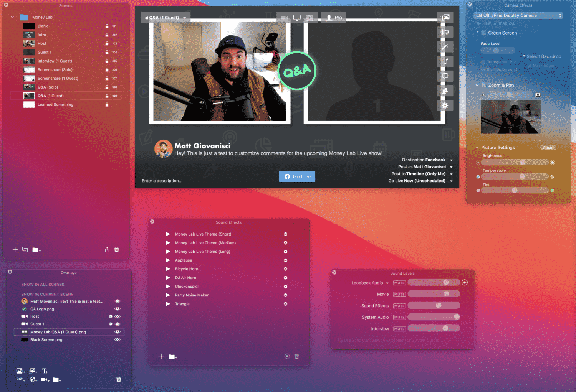The height and width of the screenshot is (392, 576).
Task: Open the Select Backdrop menu
Action: 541,56
